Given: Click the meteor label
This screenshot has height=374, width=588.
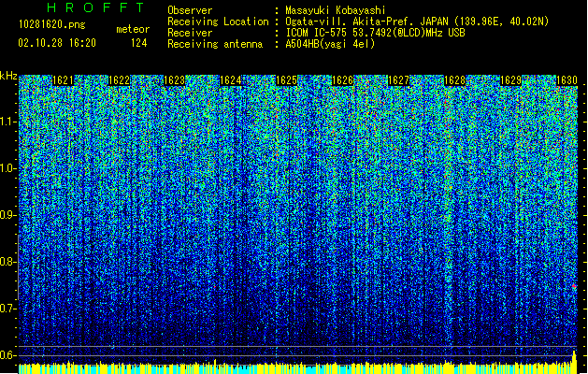Looking at the screenshot, I should pyautogui.click(x=133, y=29).
